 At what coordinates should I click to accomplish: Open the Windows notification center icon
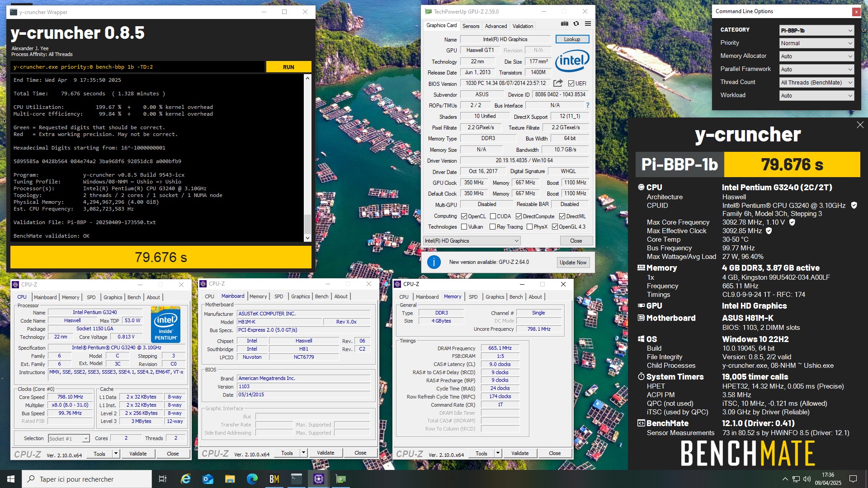coord(853,479)
